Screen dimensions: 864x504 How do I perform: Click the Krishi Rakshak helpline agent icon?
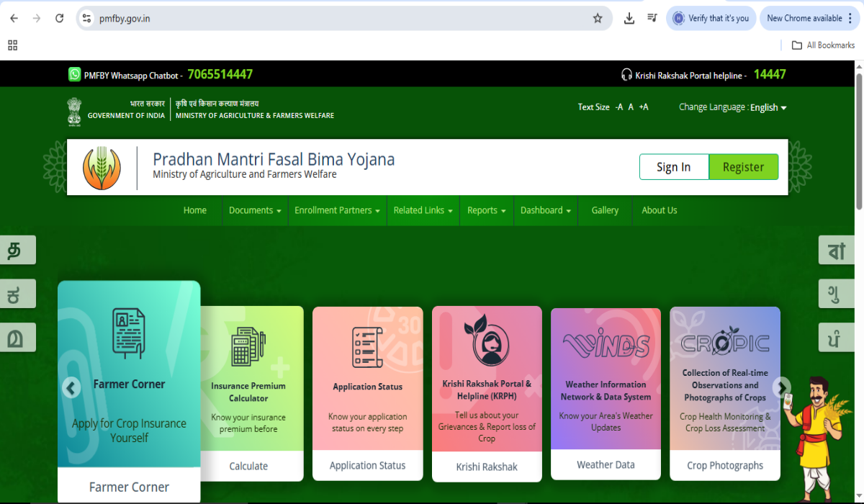(486, 342)
